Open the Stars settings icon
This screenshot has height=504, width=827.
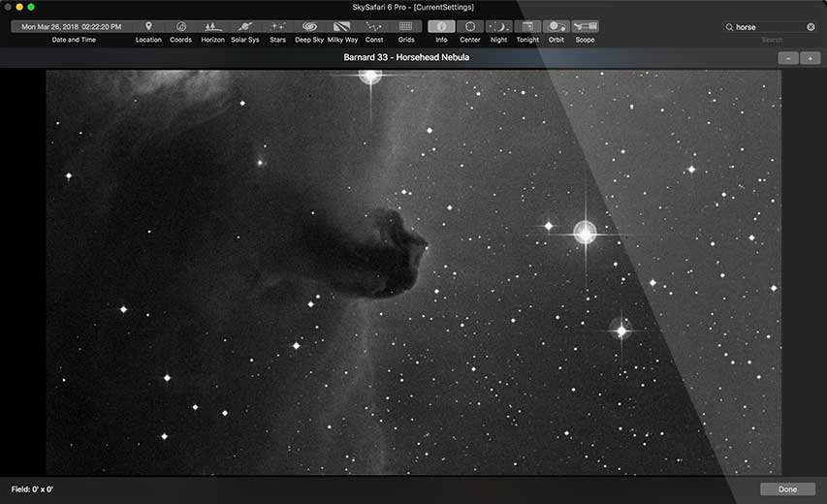tap(278, 26)
